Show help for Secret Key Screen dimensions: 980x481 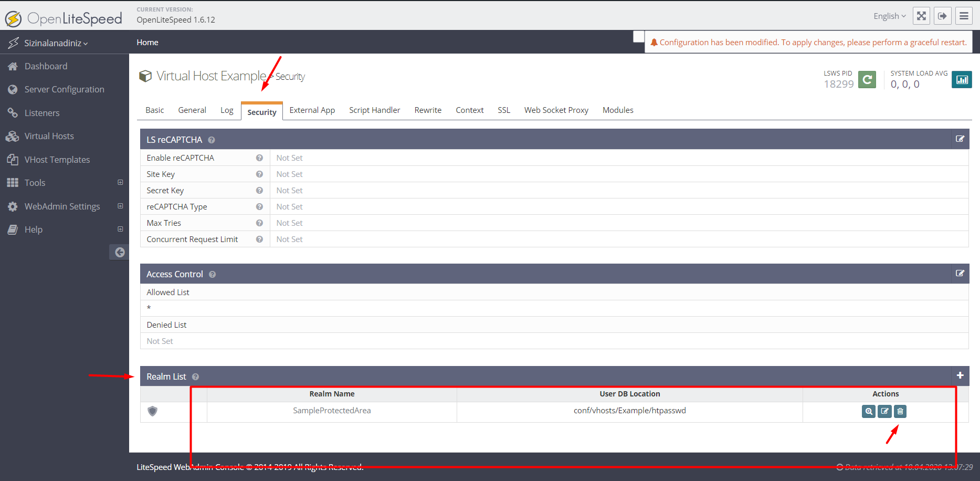pos(259,191)
